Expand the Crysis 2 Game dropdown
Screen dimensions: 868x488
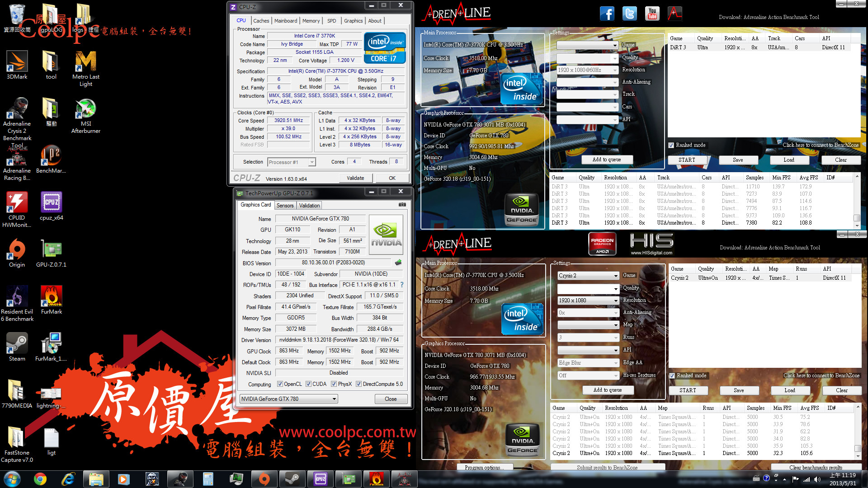pyautogui.click(x=615, y=276)
